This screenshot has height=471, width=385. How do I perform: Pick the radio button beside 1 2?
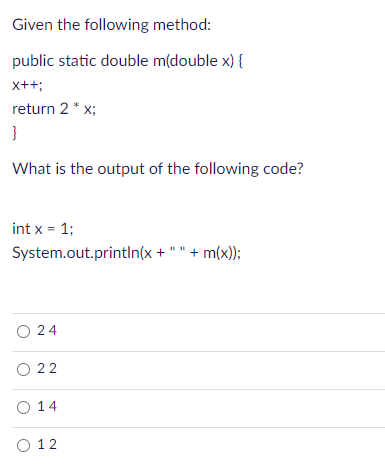click(23, 445)
